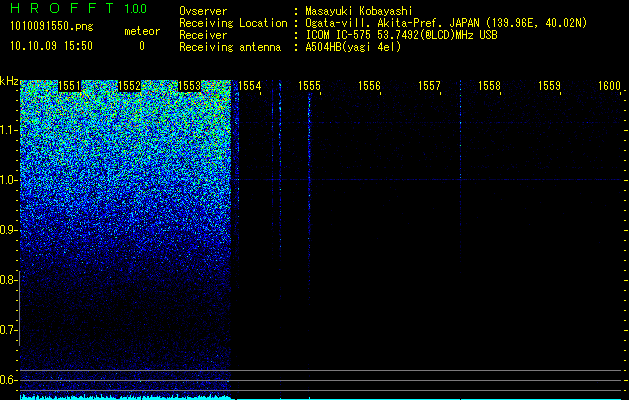629x400 pixels.
Task: Select the file name 1010091550.png
Action: 52,27
